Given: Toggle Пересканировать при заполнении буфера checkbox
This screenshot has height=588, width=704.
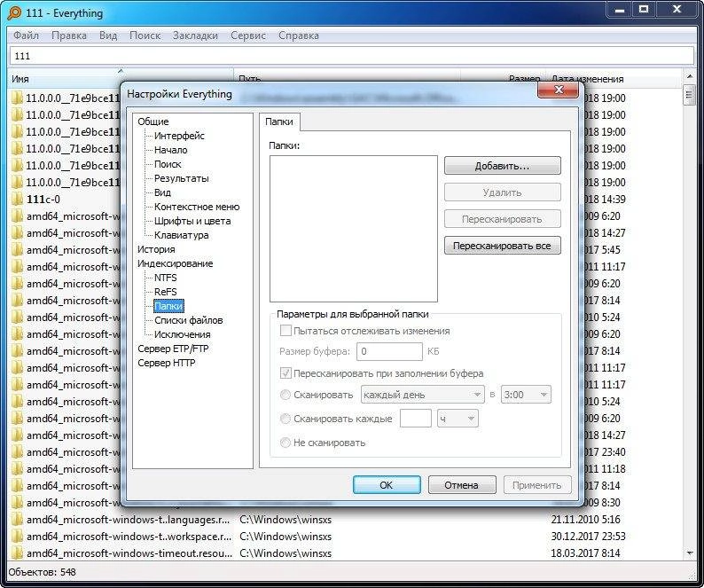Looking at the screenshot, I should click(x=286, y=372).
